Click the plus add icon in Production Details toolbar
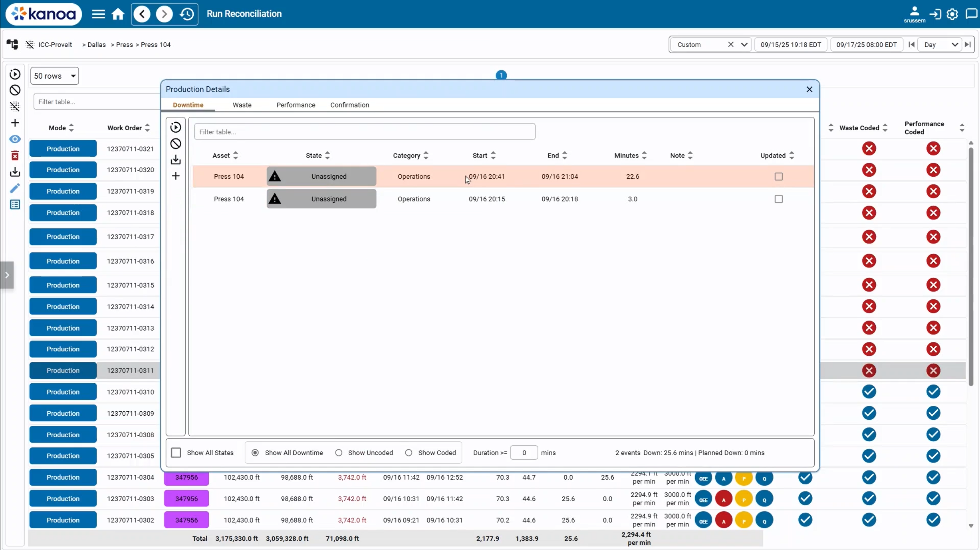The height and width of the screenshot is (550, 980). [176, 176]
